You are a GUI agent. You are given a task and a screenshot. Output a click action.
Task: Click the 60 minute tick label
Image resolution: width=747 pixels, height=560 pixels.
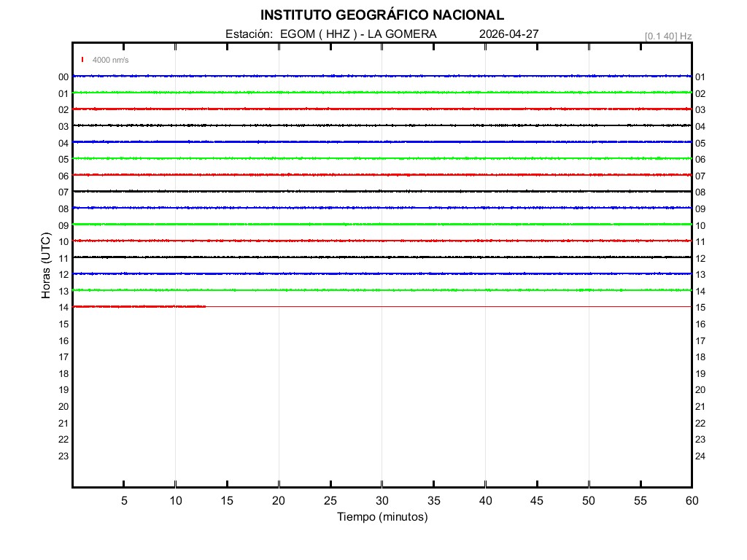click(x=691, y=500)
